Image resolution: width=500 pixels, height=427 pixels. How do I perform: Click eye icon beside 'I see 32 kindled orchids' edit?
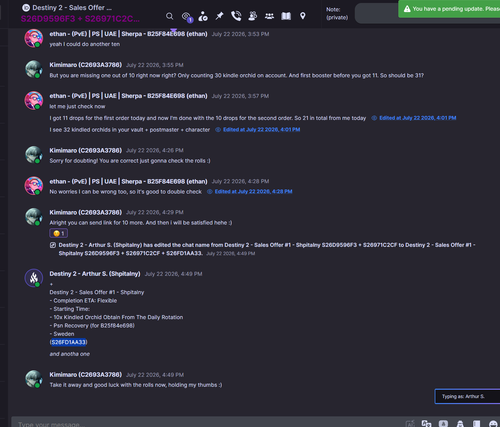tap(218, 130)
